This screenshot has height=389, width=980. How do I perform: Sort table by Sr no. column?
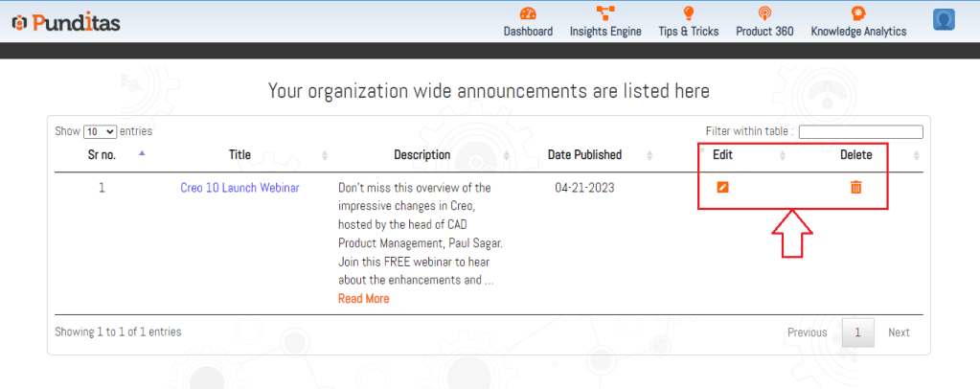pyautogui.click(x=102, y=154)
